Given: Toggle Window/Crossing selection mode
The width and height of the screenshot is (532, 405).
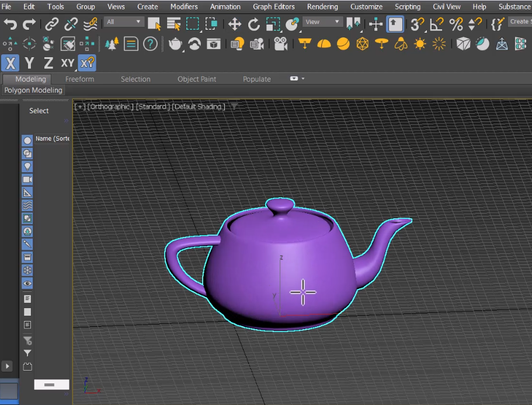Looking at the screenshot, I should [x=212, y=24].
